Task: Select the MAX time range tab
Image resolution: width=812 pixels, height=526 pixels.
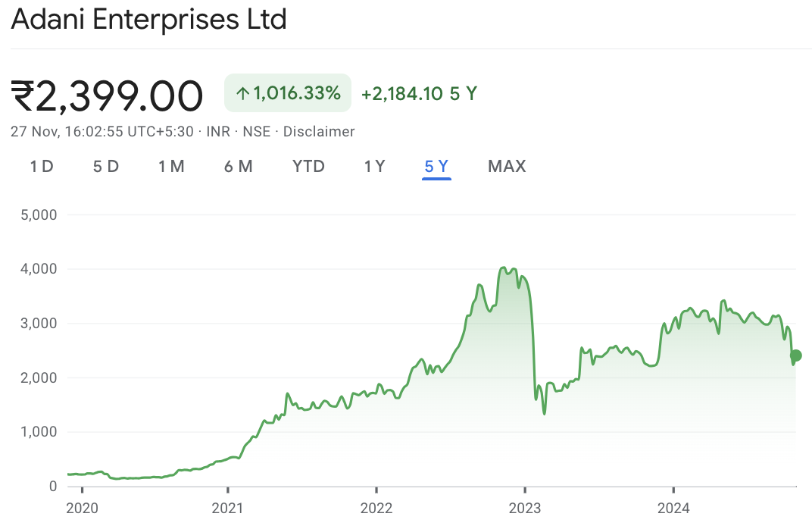Action: point(507,167)
